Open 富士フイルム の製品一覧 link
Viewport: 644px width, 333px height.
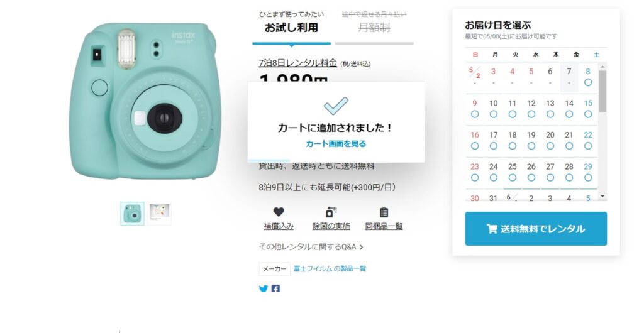coord(330,269)
